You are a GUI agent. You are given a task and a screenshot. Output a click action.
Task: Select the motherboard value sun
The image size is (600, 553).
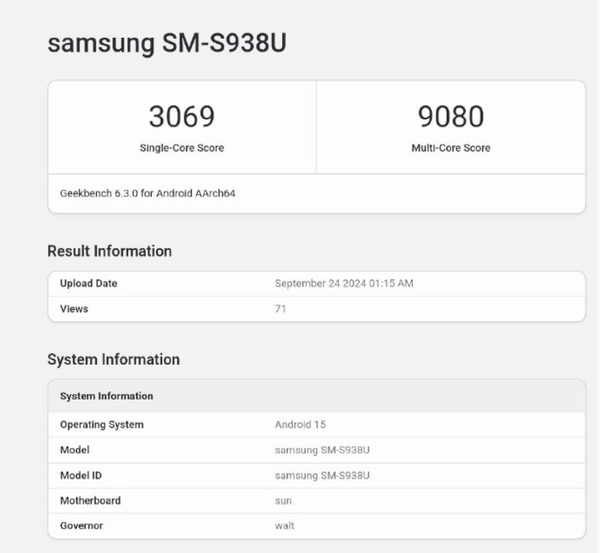tap(283, 500)
